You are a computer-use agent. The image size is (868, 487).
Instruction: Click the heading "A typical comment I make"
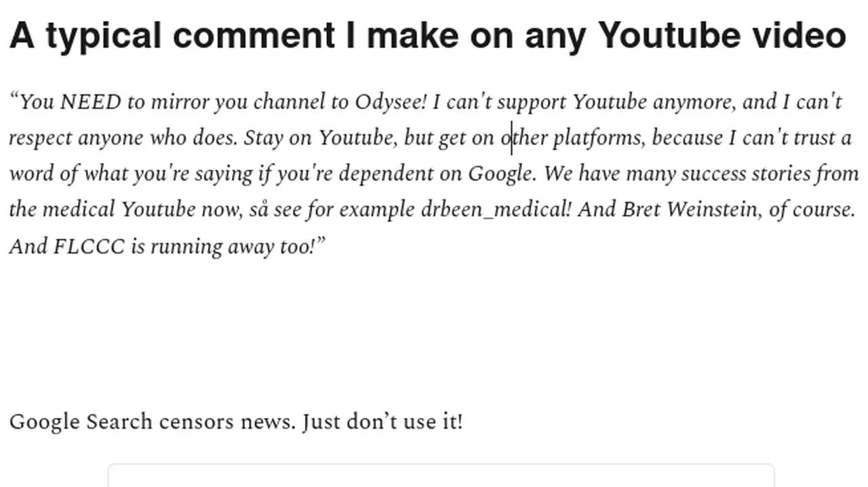point(233,36)
